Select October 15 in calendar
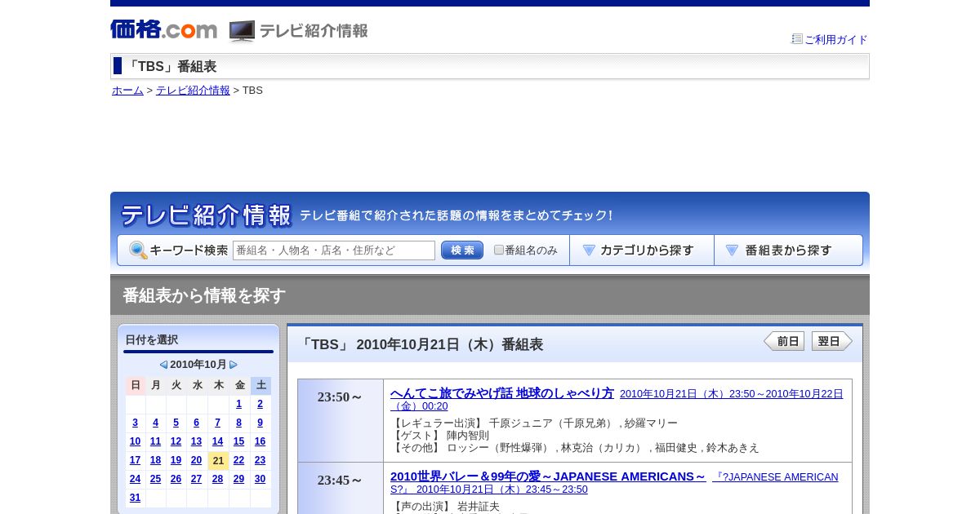Image resolution: width=980 pixels, height=514 pixels. [x=239, y=441]
